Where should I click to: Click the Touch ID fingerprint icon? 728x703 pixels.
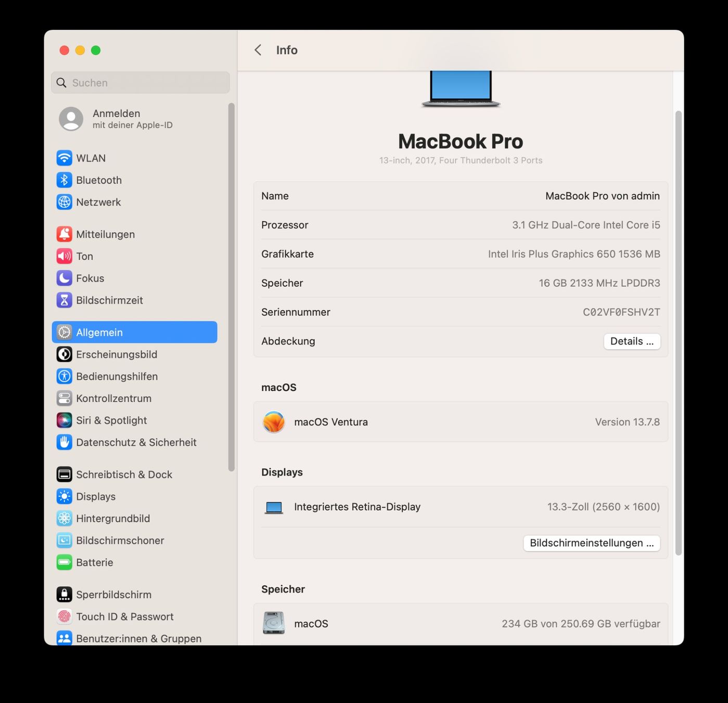(64, 617)
